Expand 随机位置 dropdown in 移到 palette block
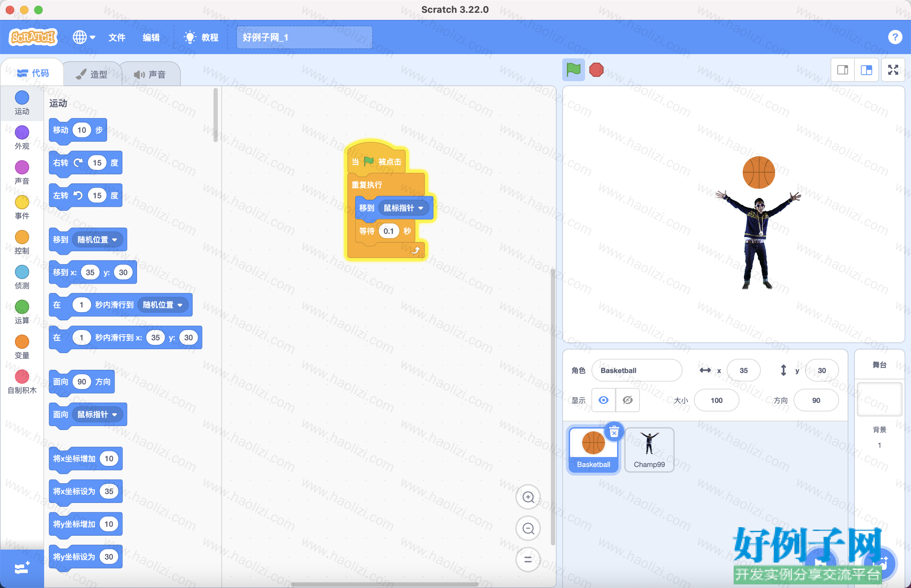Image resolution: width=911 pixels, height=588 pixels. pos(97,240)
